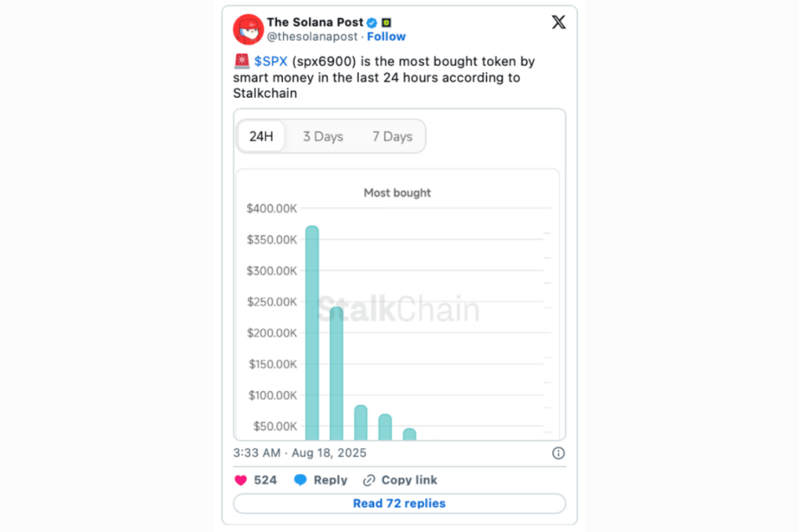Click the second tallest chart bar
Screen dimensions: 799x532
click(x=336, y=375)
